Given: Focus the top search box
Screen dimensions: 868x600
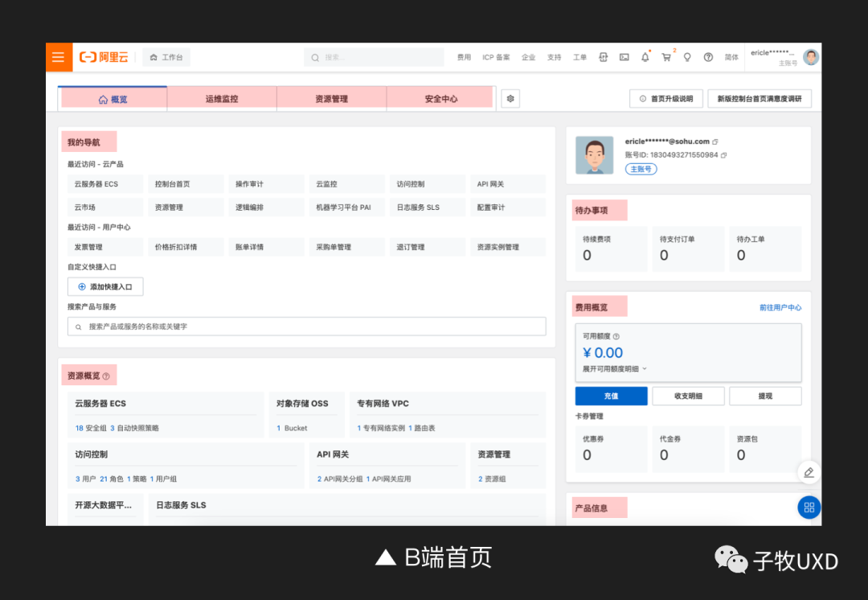Looking at the screenshot, I should [374, 57].
